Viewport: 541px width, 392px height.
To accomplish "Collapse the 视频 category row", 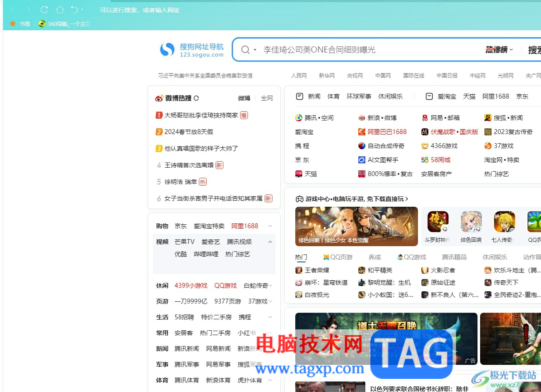I will pos(270,242).
